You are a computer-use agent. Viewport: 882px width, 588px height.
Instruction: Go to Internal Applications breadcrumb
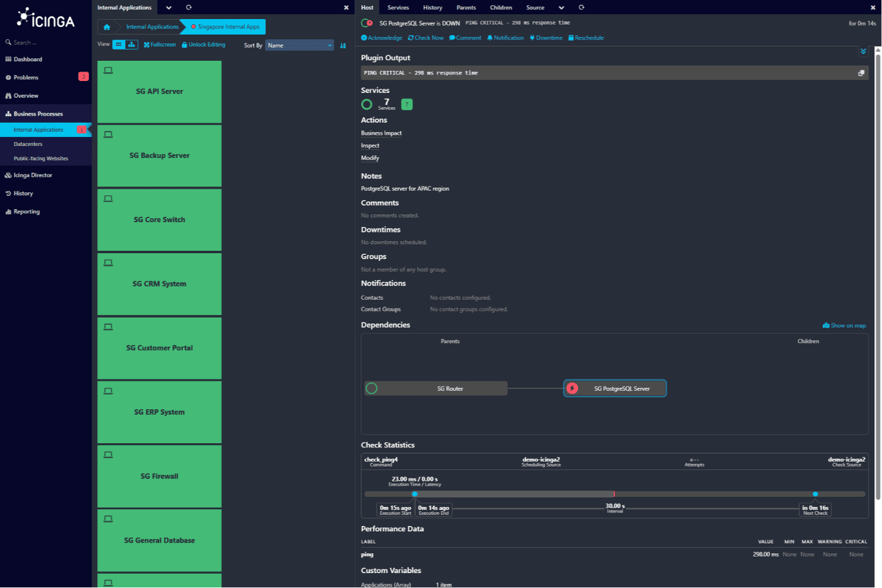point(152,27)
